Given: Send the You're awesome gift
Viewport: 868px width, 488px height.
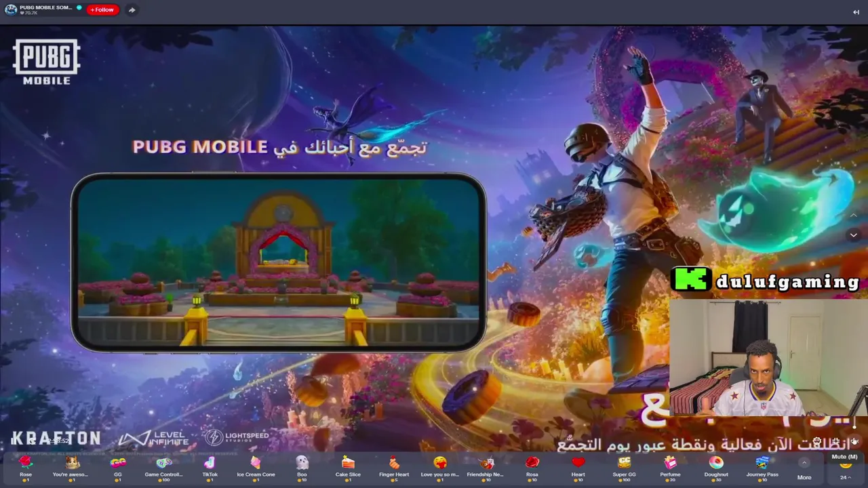Looking at the screenshot, I should point(71,468).
